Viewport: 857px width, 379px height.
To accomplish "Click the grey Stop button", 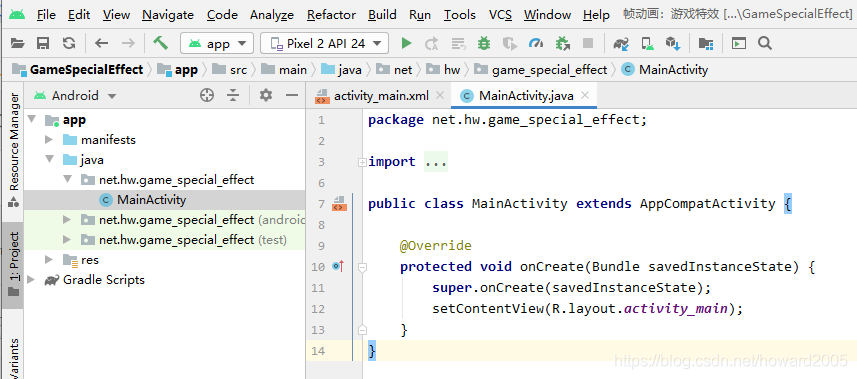I will pos(588,43).
